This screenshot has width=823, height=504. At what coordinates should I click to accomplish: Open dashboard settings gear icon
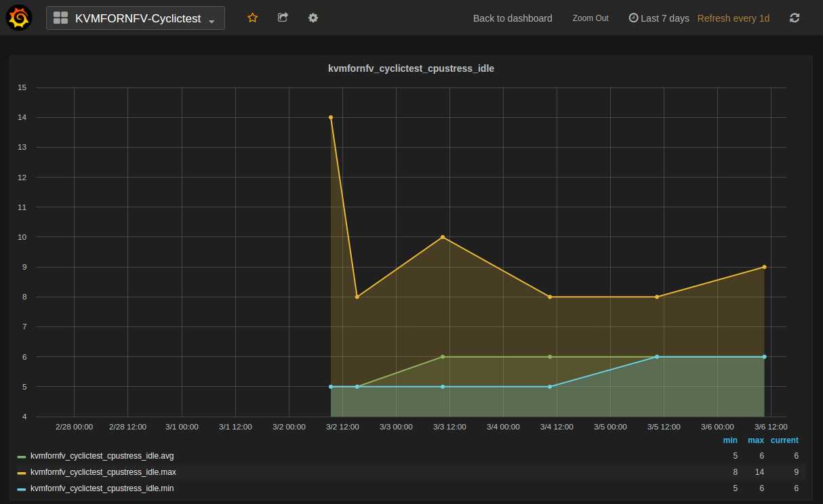(313, 18)
